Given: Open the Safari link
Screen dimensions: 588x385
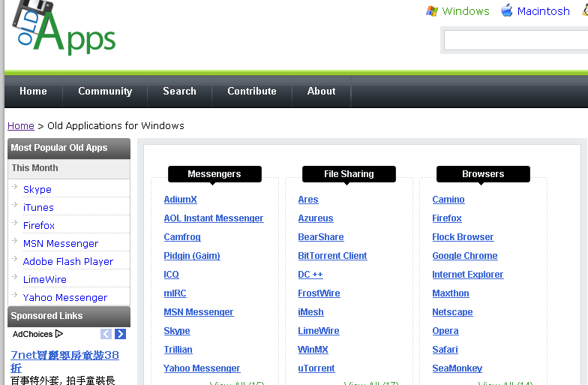Looking at the screenshot, I should point(445,350).
